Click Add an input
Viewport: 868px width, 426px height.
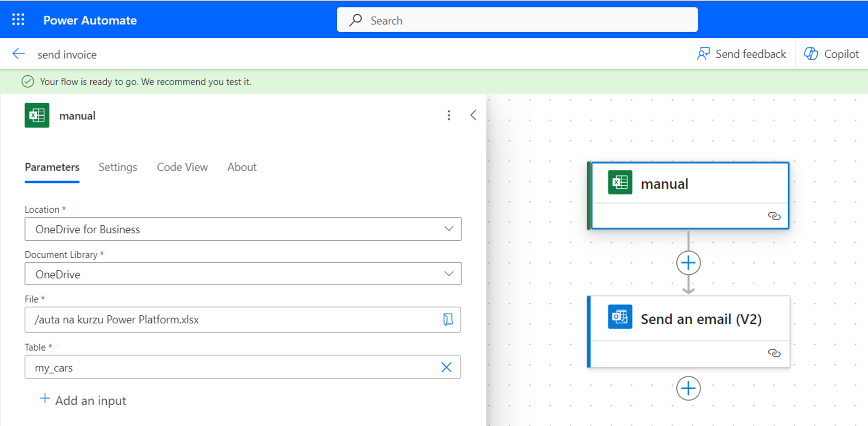pos(83,400)
